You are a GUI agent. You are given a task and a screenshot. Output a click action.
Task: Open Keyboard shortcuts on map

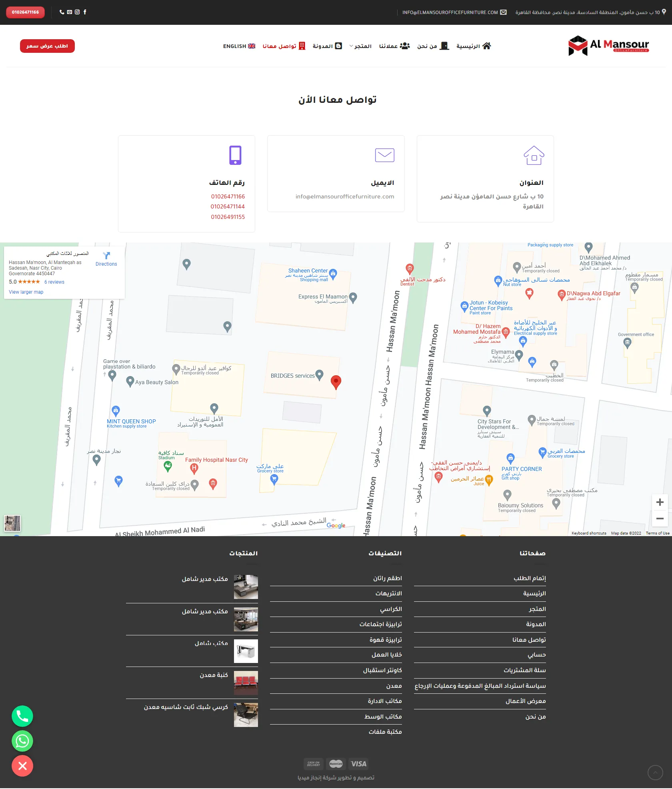click(x=589, y=533)
